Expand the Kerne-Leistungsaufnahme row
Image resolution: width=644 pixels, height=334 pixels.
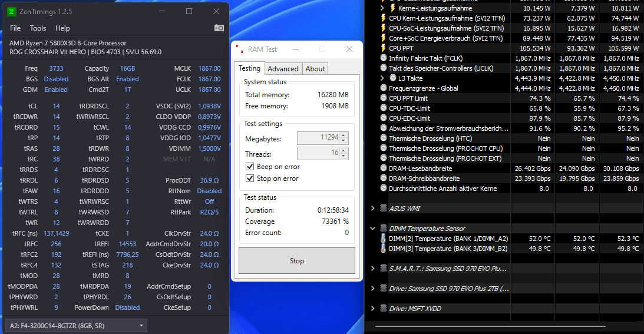tap(382, 8)
